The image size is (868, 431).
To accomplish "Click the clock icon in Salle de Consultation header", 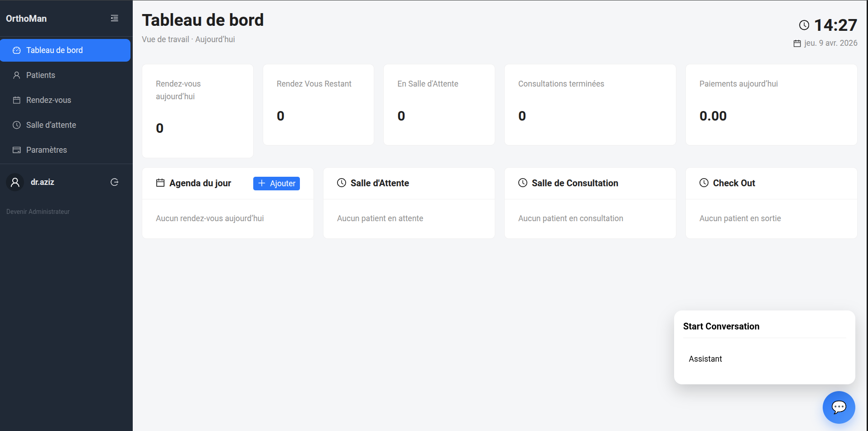I will click(523, 183).
